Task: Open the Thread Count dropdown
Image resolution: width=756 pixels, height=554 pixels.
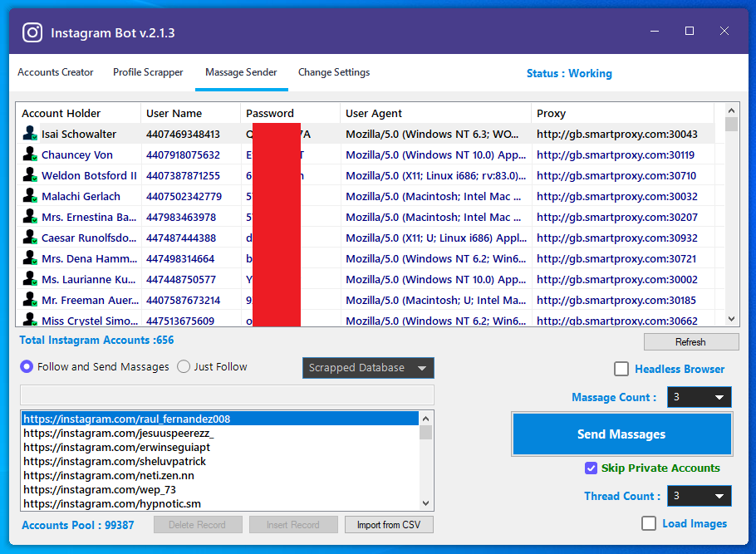Action: (700, 496)
